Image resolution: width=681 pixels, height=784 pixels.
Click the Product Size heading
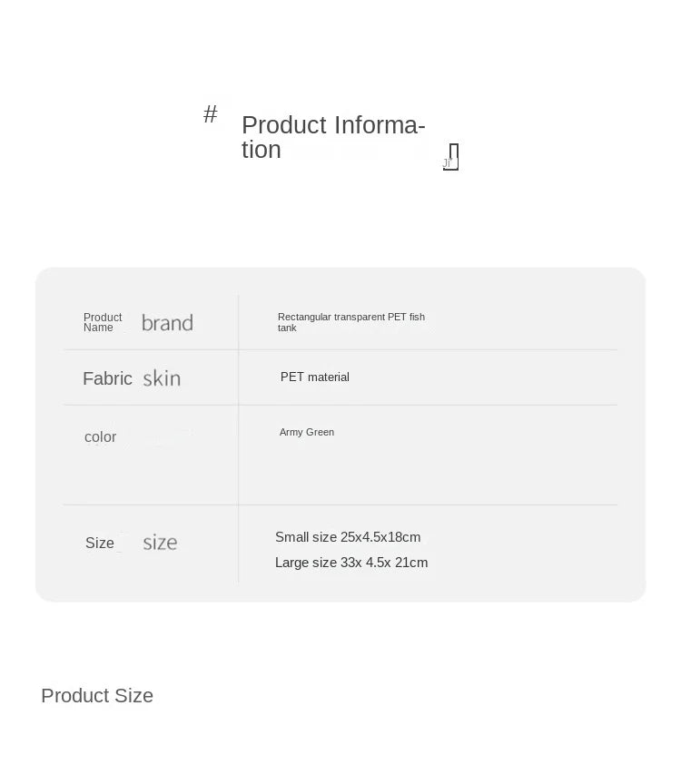(x=97, y=696)
